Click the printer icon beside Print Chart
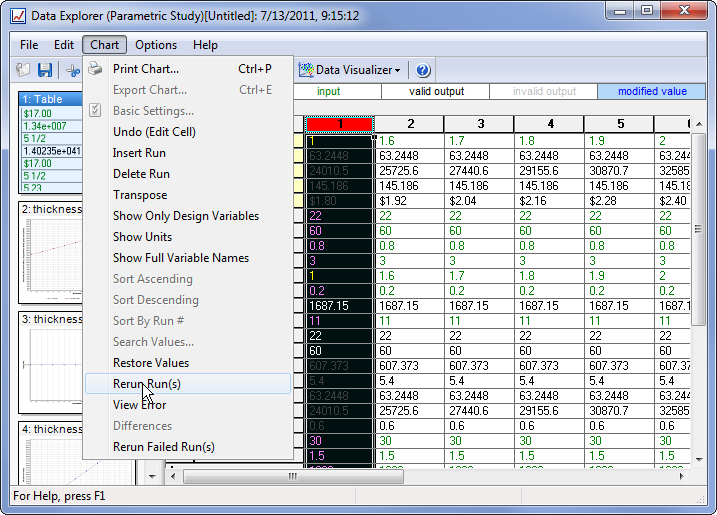Screen dimensions: 717x515 95,69
